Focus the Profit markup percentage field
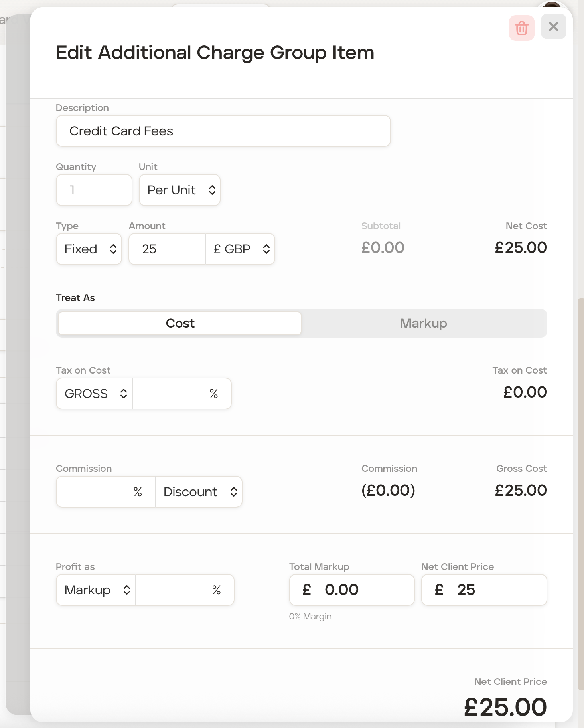The width and height of the screenshot is (584, 728). (x=174, y=590)
